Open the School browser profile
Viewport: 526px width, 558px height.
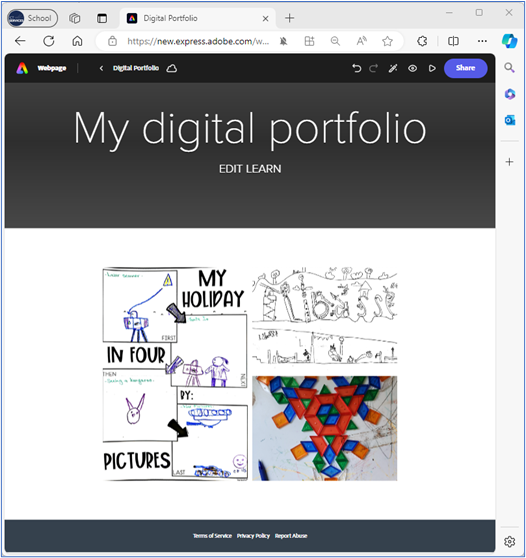pos(32,18)
